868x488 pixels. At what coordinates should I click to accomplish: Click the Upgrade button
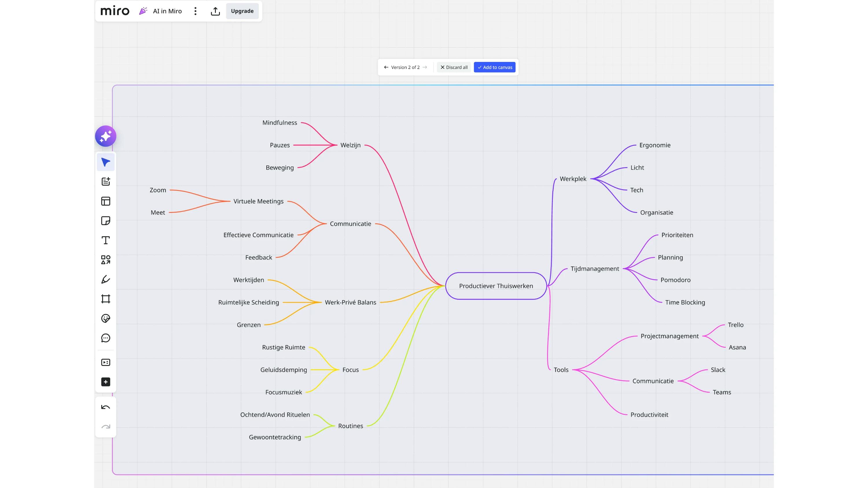[x=242, y=11]
